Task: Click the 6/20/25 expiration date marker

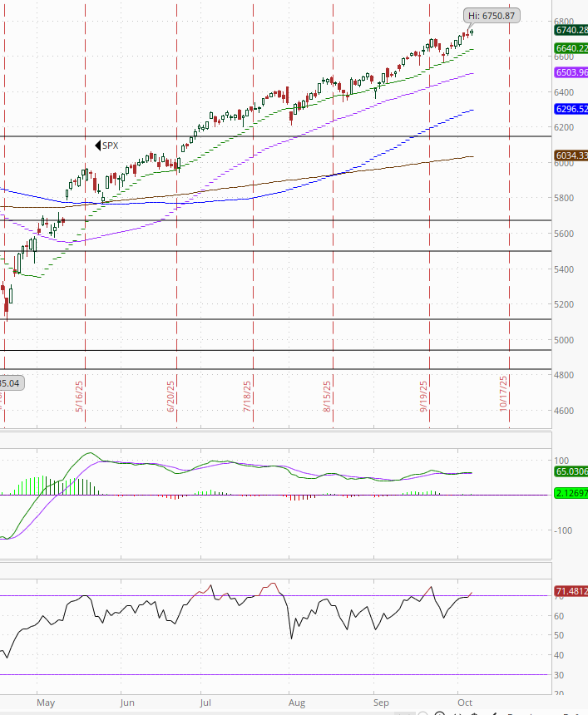Action: [171, 397]
